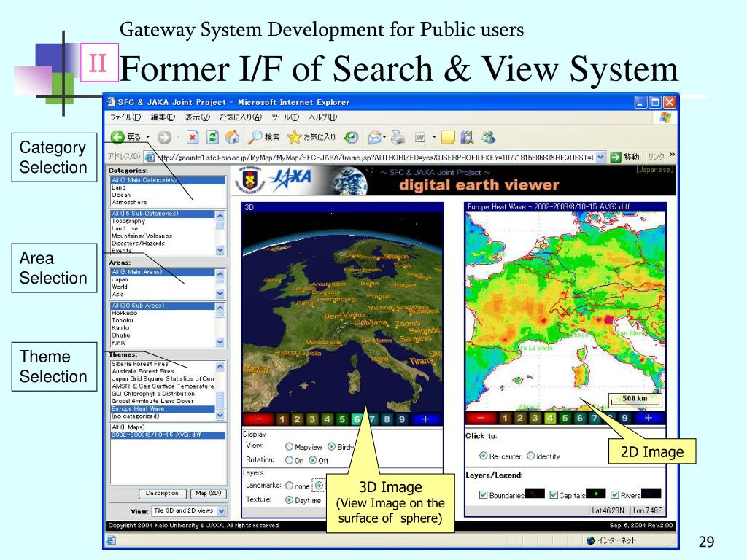Open the お気に入り(A) menu
This screenshot has width=747, height=560.
(x=241, y=117)
